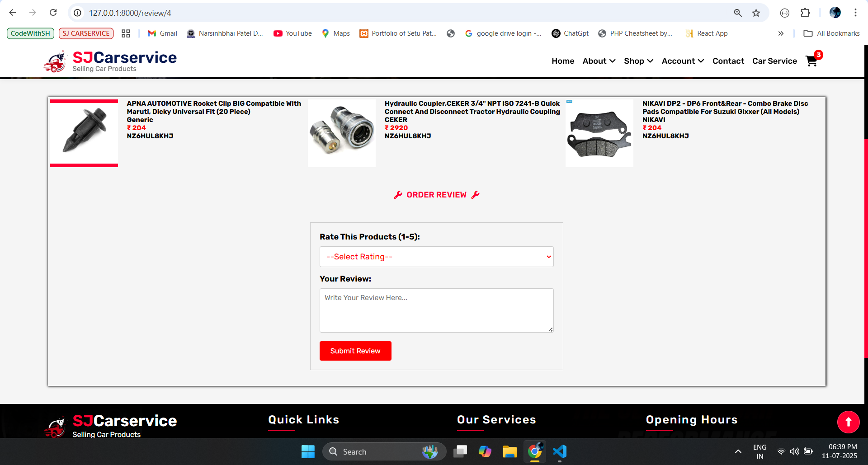This screenshot has width=868, height=465.
Task: Click the SJCarservice header logo
Action: coord(110,61)
